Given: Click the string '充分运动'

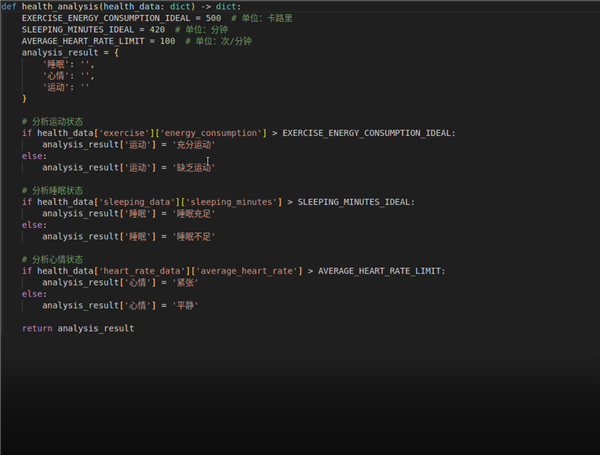Looking at the screenshot, I should (x=194, y=144).
